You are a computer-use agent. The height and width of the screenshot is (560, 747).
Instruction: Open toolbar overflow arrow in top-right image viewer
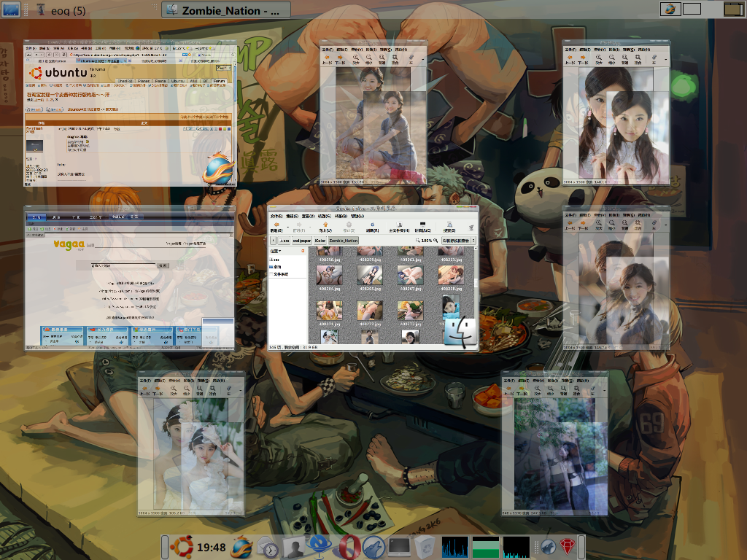click(665, 59)
